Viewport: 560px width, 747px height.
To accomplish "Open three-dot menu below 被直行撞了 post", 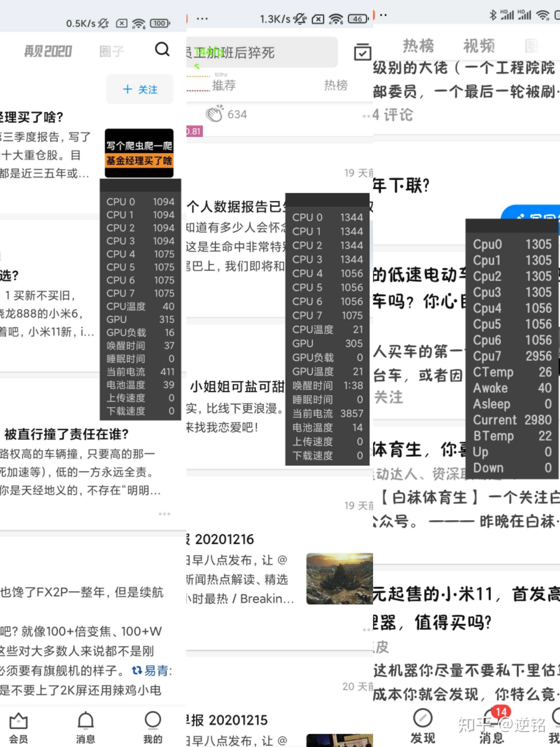I will tap(164, 514).
